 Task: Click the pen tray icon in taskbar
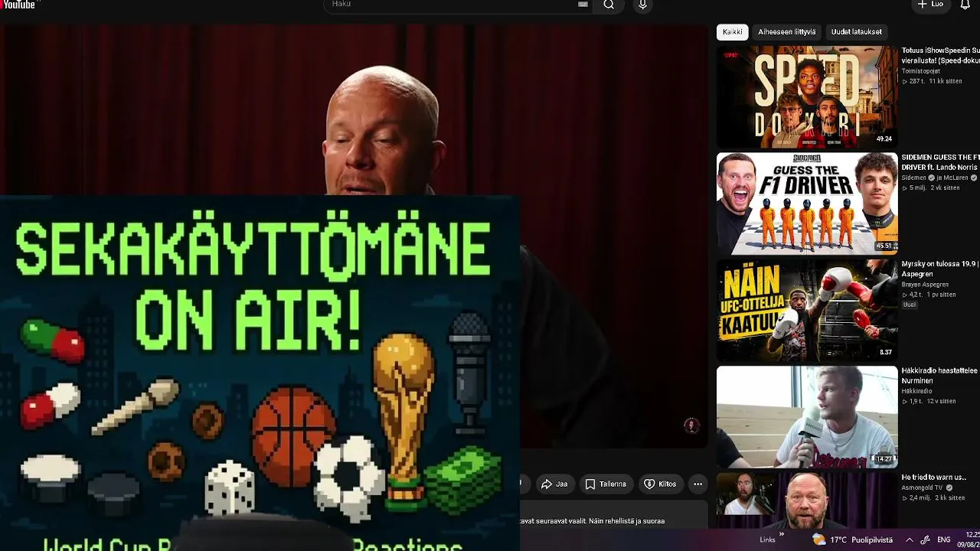coord(925,540)
